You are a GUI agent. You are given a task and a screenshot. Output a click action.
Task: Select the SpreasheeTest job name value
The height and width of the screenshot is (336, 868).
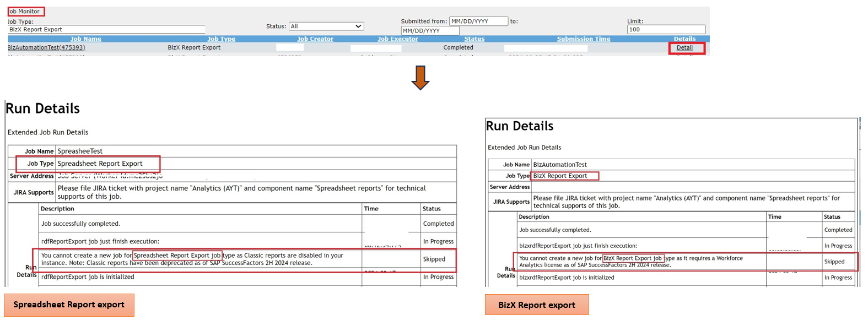tap(80, 151)
